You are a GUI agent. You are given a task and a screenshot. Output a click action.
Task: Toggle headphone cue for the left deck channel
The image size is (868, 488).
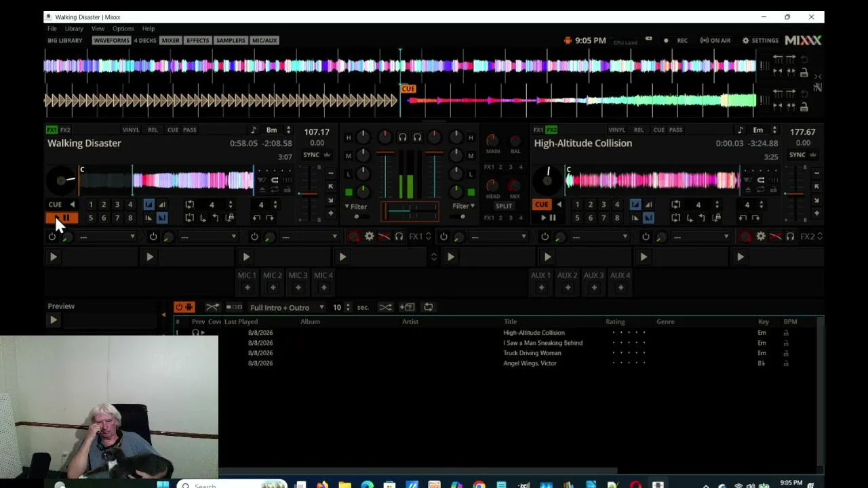click(x=402, y=138)
